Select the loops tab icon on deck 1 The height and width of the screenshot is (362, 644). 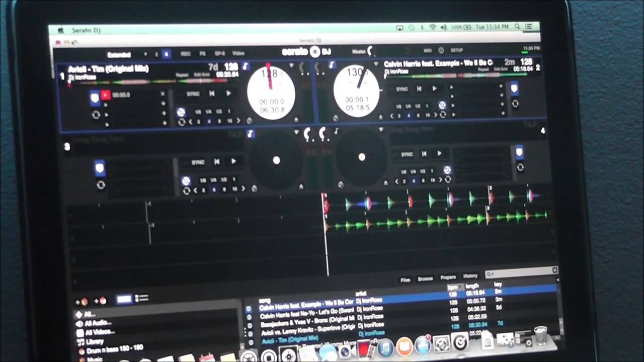coord(96,115)
